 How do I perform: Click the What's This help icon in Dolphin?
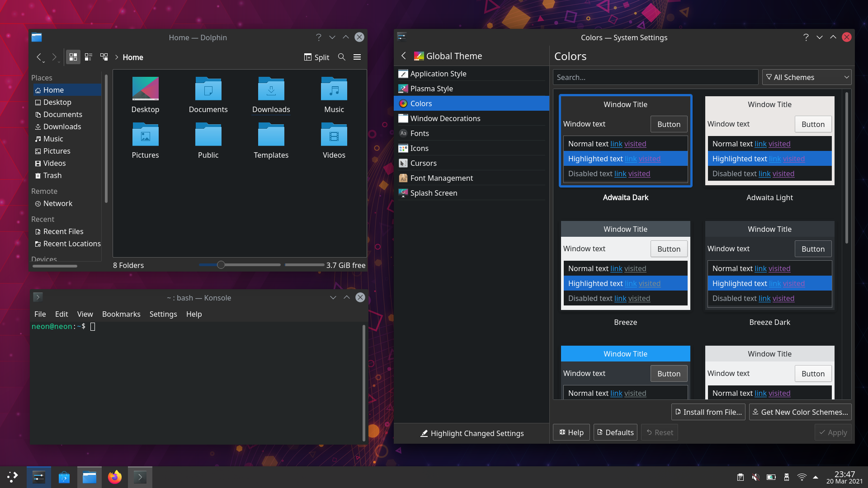(319, 37)
